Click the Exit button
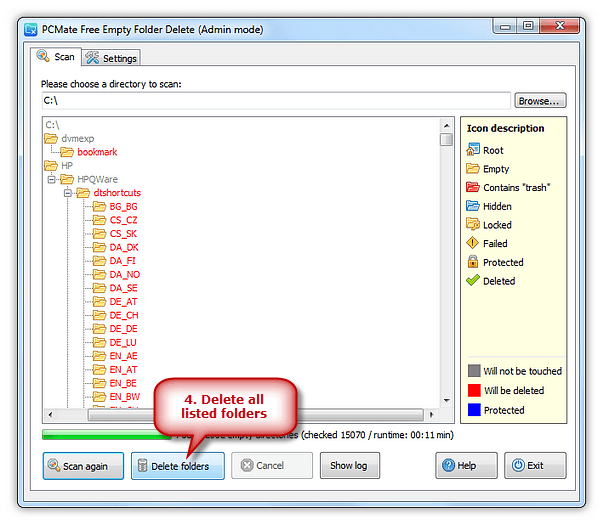Viewport: 603px width, 525px height. pyautogui.click(x=535, y=465)
